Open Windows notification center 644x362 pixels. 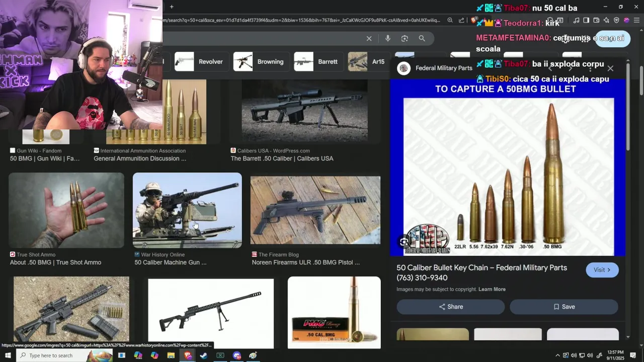[633, 355]
